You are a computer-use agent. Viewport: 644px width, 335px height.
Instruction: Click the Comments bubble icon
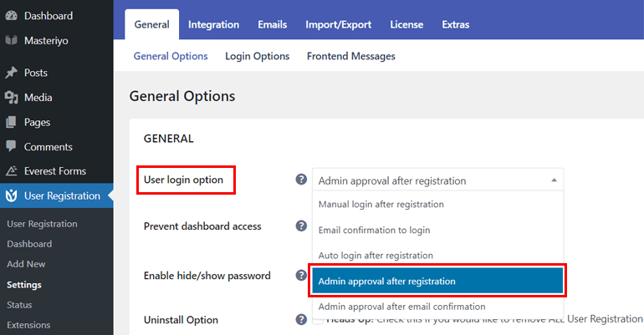pyautogui.click(x=11, y=146)
